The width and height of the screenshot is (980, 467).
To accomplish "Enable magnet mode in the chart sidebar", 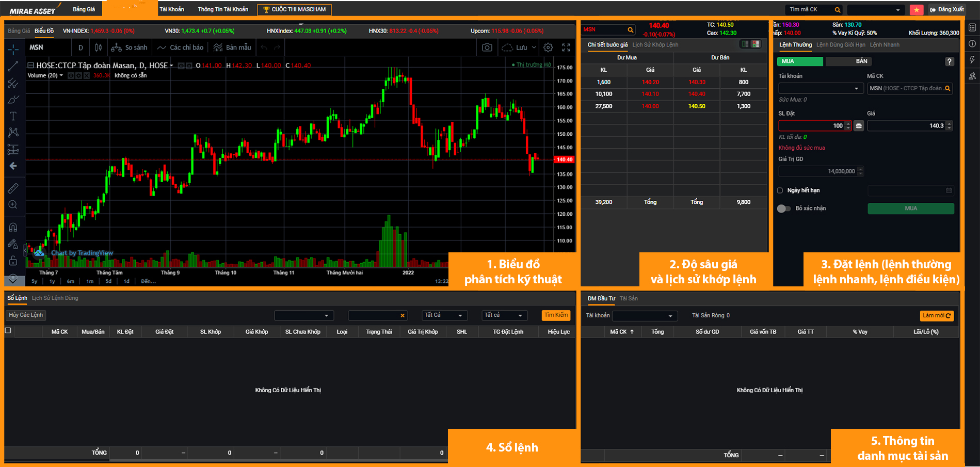I will click(x=12, y=227).
